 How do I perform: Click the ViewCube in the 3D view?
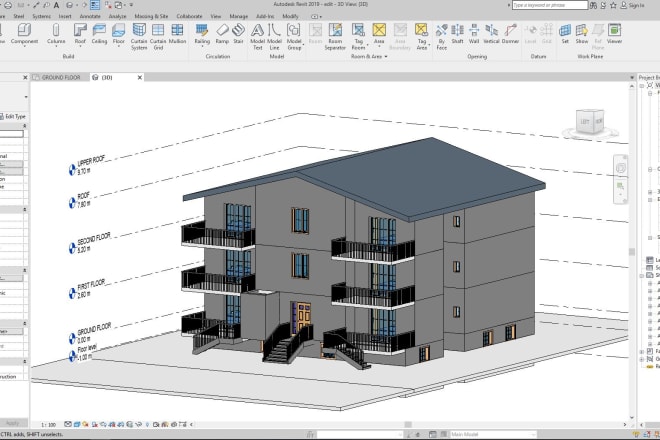(x=589, y=122)
